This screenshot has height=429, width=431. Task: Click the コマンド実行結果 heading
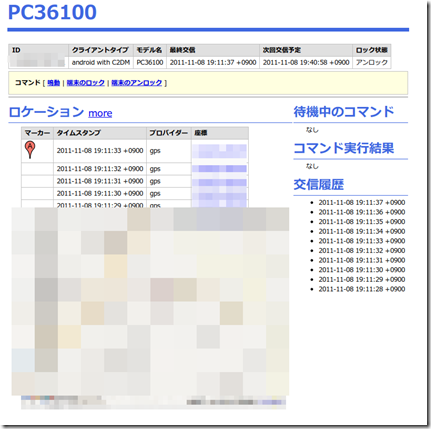coord(344,148)
